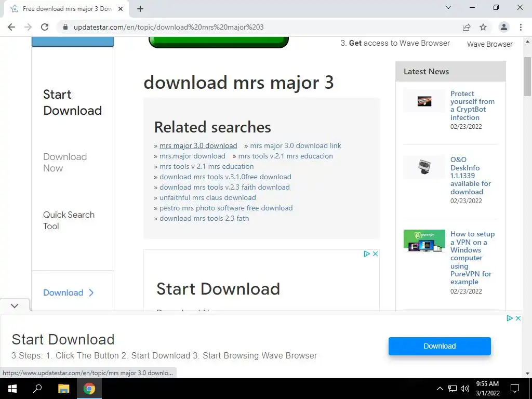Open unfaithful mrs claus download
Screen dimensions: 532x399
tap(208, 197)
